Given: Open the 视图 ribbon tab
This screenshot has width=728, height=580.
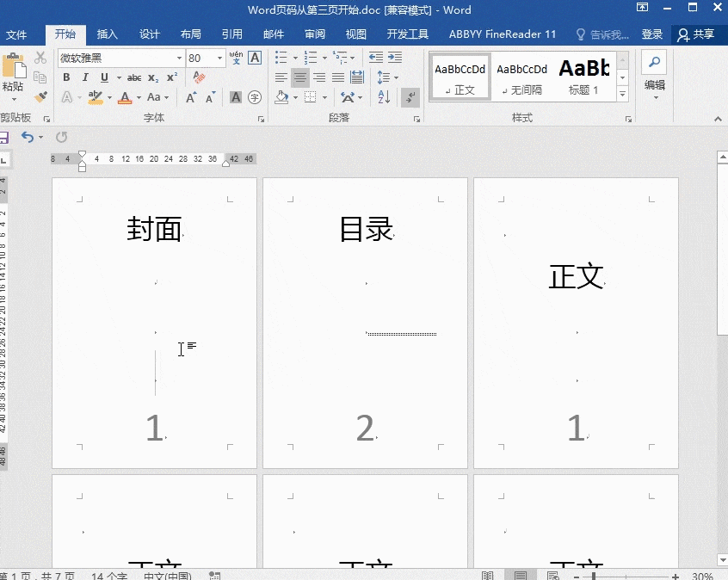Looking at the screenshot, I should click(355, 34).
